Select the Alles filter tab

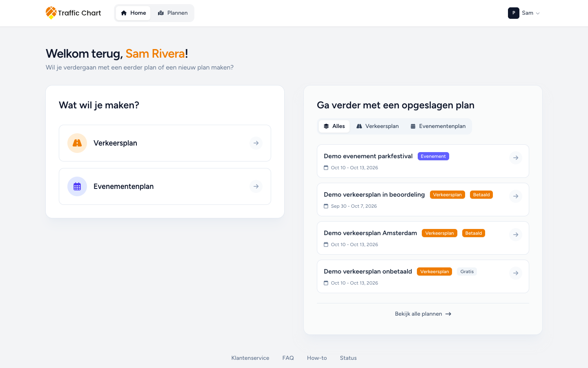click(334, 126)
